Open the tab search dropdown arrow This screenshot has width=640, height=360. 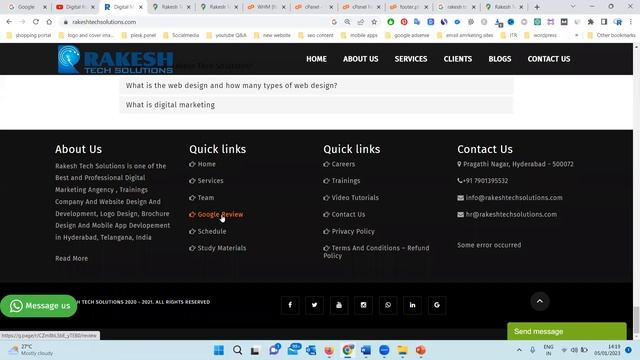572,7
